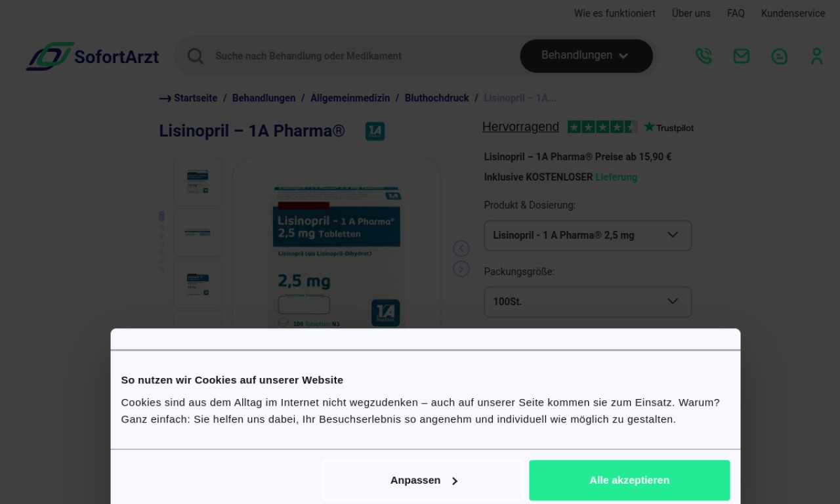Go to the FAQ page
This screenshot has width=840, height=504.
click(736, 13)
